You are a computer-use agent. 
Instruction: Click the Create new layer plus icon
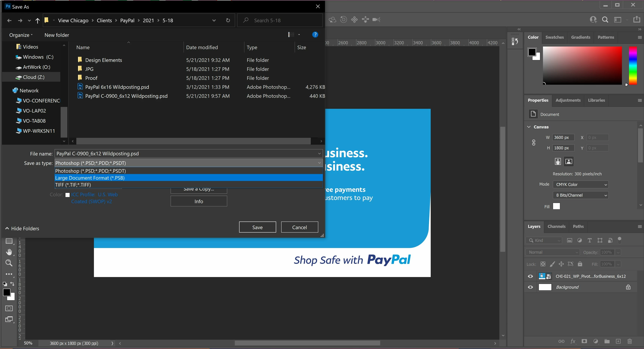(x=618, y=341)
